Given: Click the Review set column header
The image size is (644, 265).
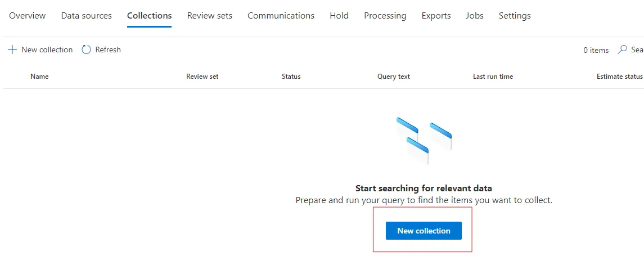Looking at the screenshot, I should coord(202,77).
